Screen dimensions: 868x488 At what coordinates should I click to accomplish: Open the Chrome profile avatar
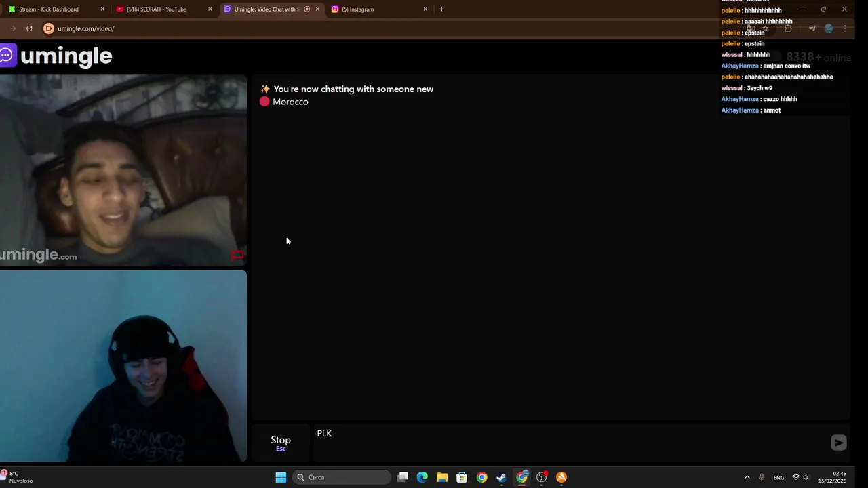pos(829,28)
